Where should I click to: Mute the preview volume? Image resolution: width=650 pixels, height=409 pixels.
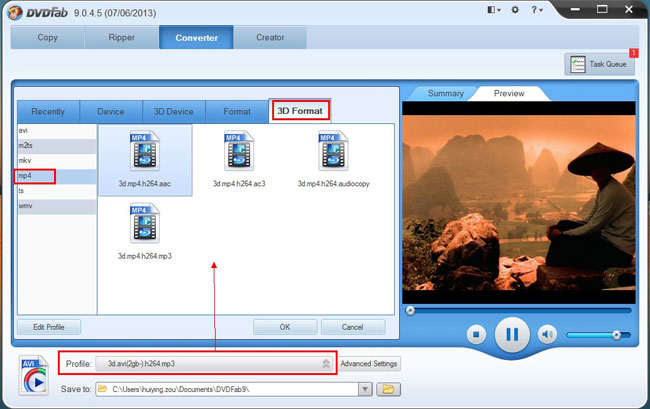[547, 334]
